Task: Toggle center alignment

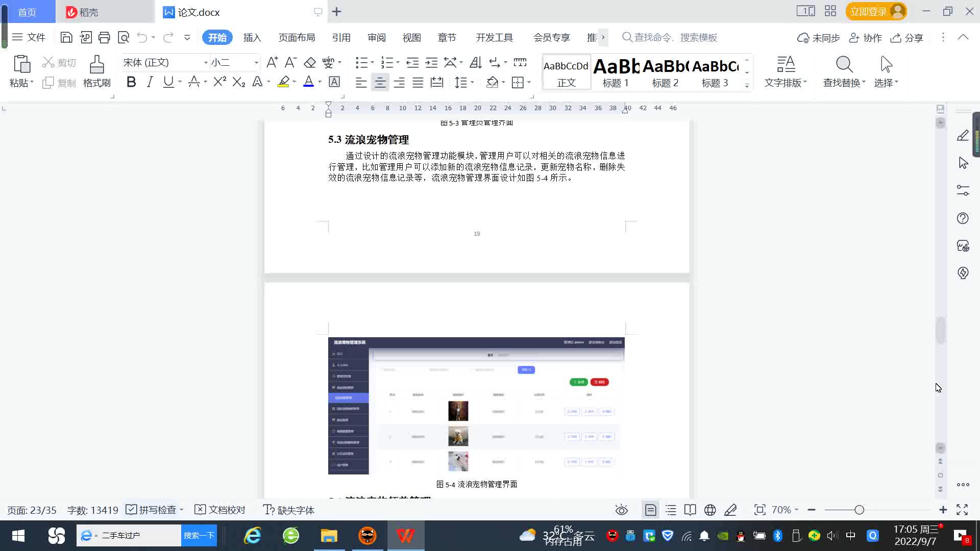Action: [x=380, y=82]
